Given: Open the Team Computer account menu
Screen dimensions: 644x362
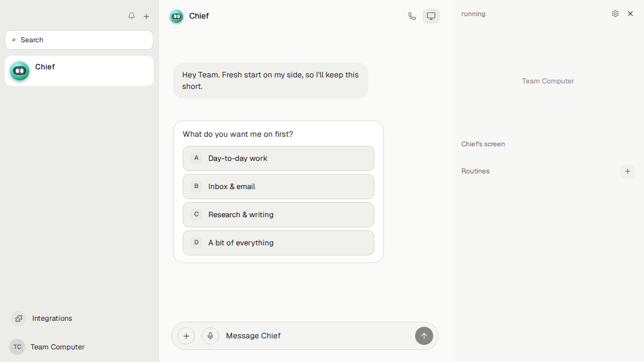Looking at the screenshot, I should [47, 347].
